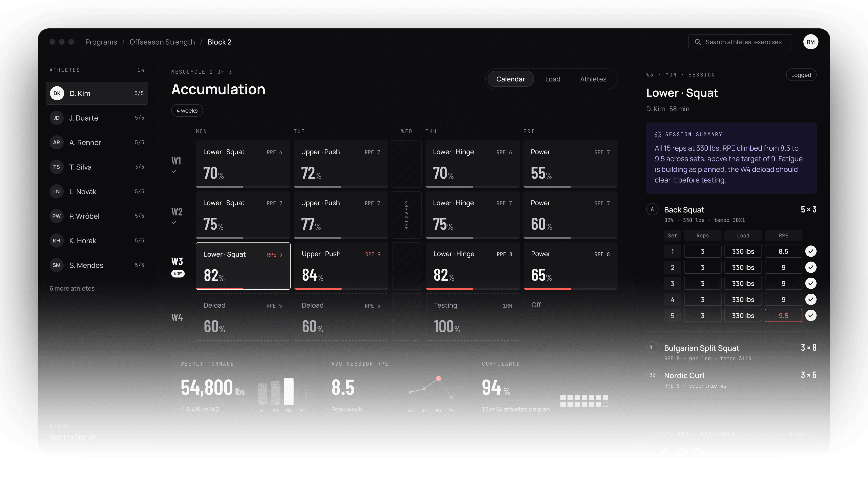Screen dimensions: 868x491
Task: Open the W1 Power 55% session
Action: tap(570, 164)
